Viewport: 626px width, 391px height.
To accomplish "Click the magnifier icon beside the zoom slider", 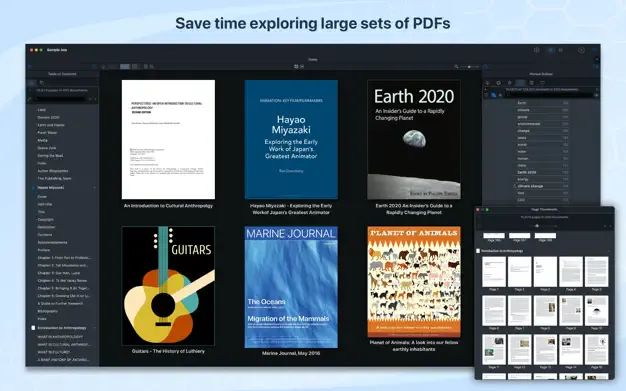I will pos(456,67).
